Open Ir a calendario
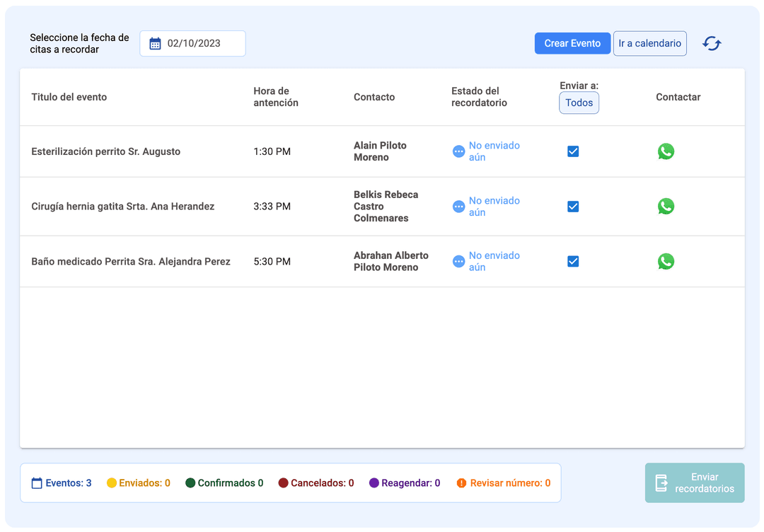The height and width of the screenshot is (532, 764). [x=650, y=43]
